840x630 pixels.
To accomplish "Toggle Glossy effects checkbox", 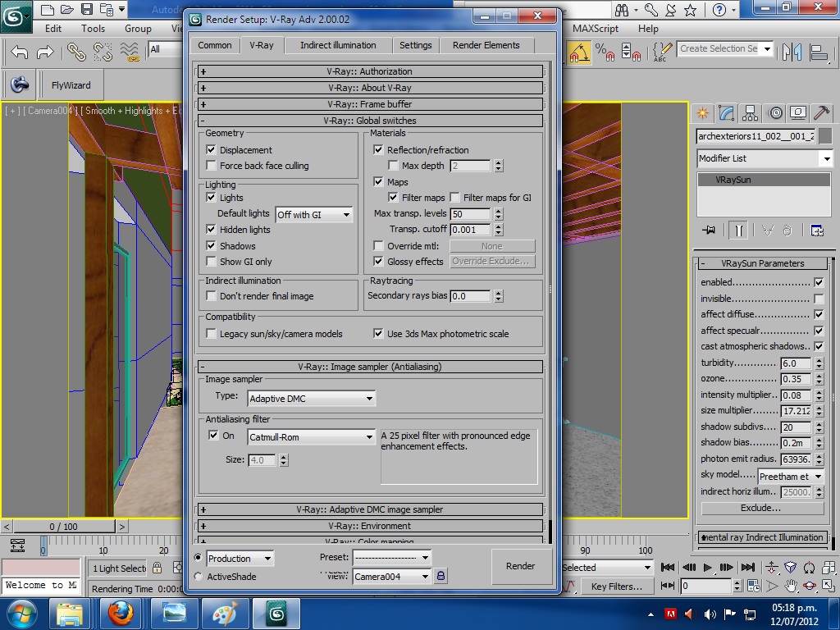I will [379, 262].
